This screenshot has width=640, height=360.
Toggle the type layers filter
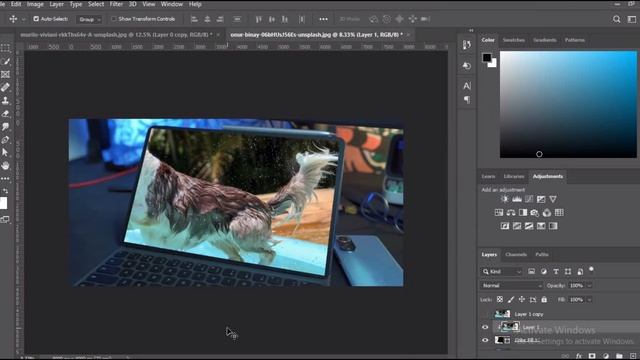[x=556, y=271]
